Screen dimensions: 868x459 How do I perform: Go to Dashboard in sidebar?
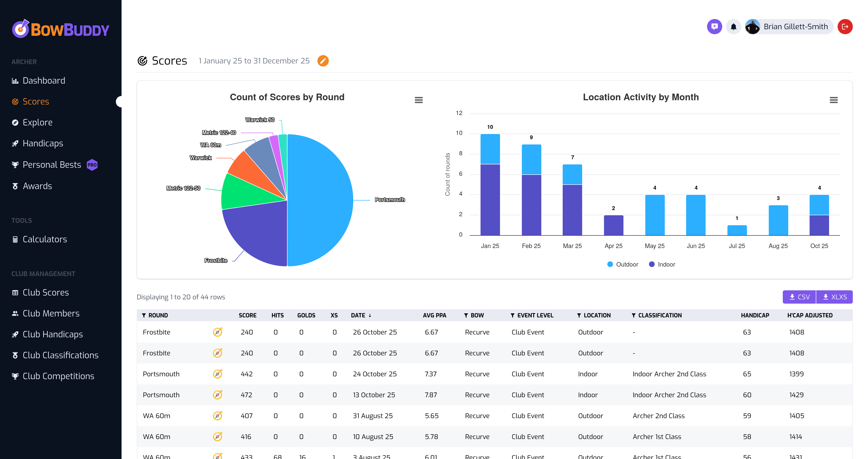[44, 81]
